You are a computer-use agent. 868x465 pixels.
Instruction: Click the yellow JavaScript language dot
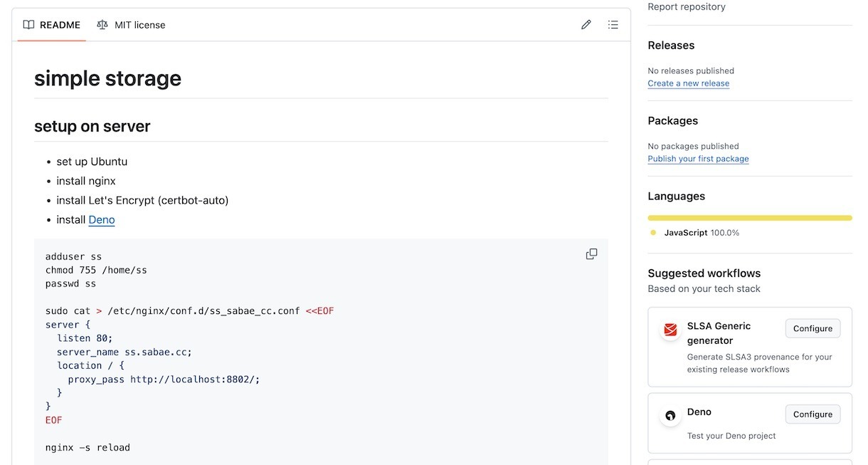pyautogui.click(x=653, y=233)
